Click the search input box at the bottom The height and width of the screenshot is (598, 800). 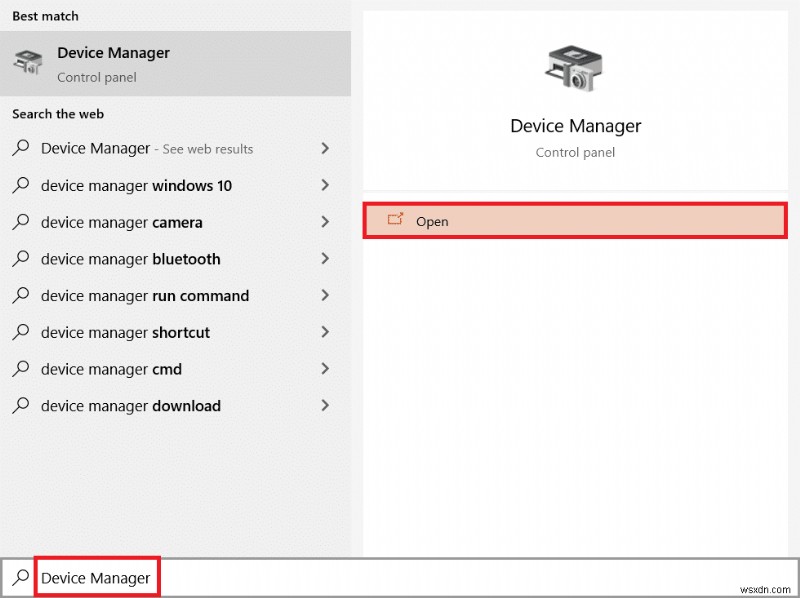tap(96, 576)
